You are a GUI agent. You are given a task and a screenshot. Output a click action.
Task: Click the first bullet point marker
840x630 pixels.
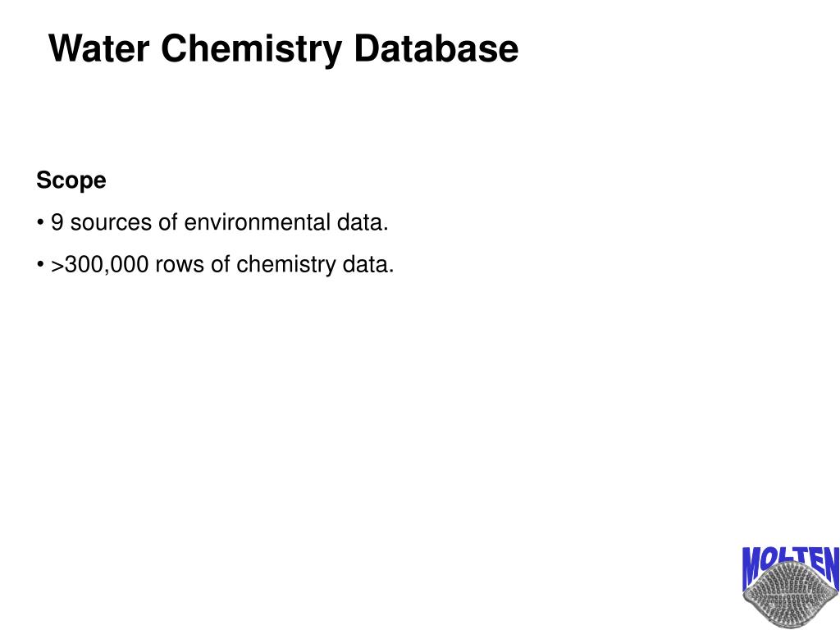click(x=40, y=222)
